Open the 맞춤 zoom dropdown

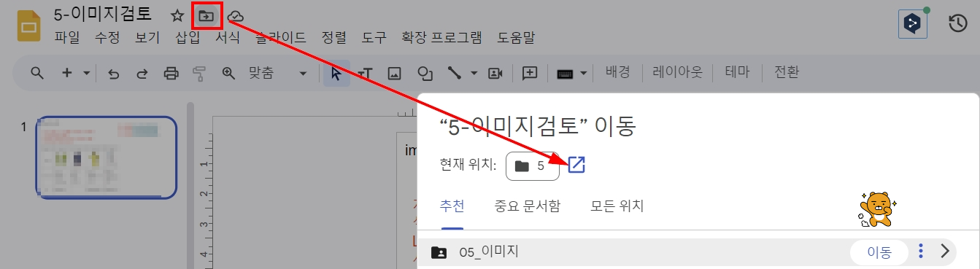coord(278,73)
